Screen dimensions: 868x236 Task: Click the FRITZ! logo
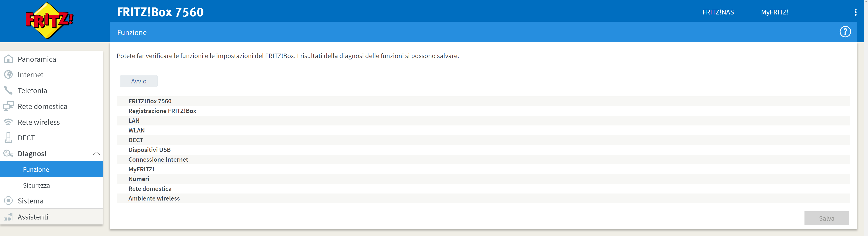tap(50, 21)
